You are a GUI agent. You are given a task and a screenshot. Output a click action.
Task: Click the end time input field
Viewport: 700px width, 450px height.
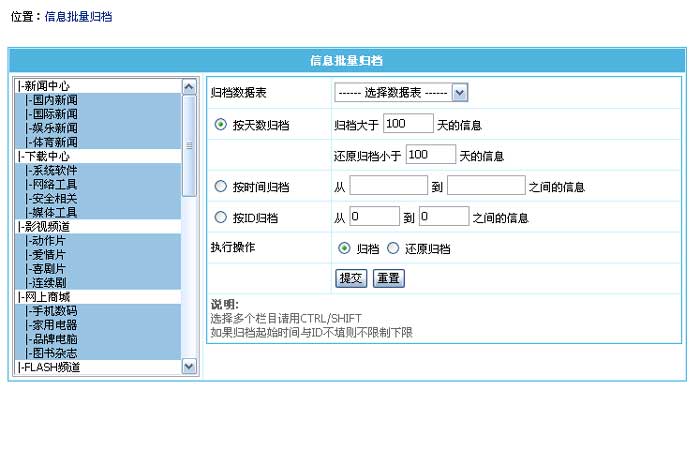tap(485, 186)
